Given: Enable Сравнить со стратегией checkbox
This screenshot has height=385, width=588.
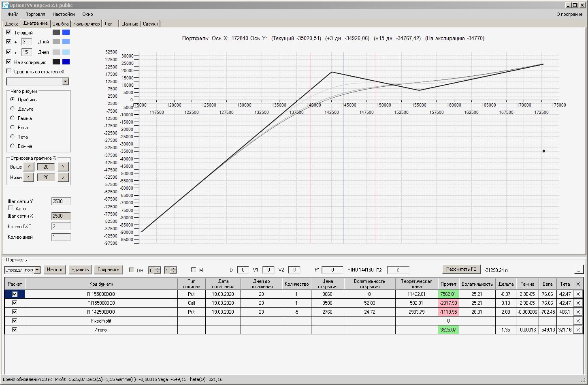Looking at the screenshot, I should click(9, 71).
